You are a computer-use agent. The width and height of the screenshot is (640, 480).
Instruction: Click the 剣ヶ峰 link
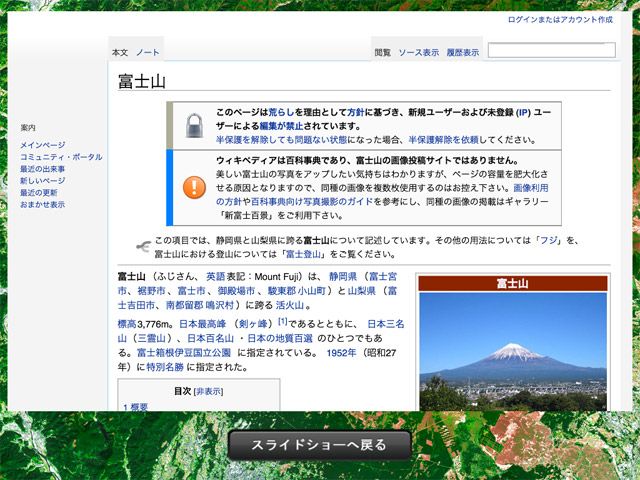tap(253, 324)
